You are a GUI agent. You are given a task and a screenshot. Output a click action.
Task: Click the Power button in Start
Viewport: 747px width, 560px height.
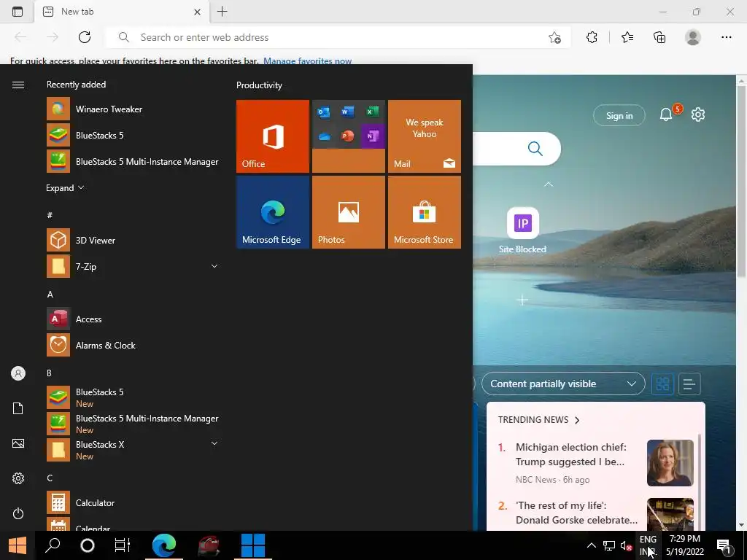click(18, 513)
